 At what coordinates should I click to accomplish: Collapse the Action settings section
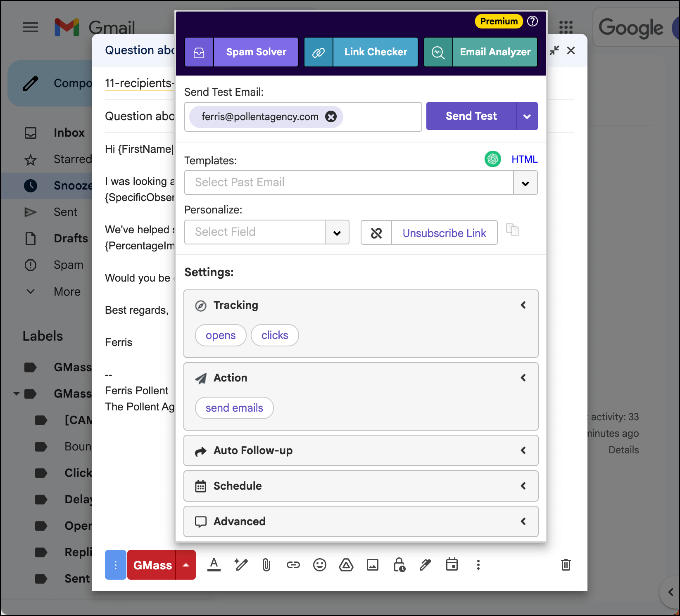tap(523, 378)
